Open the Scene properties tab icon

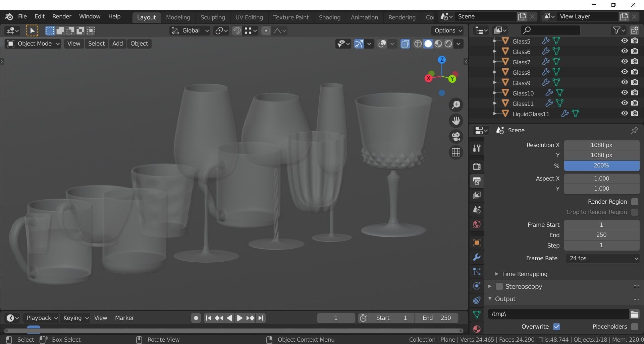[x=477, y=210]
